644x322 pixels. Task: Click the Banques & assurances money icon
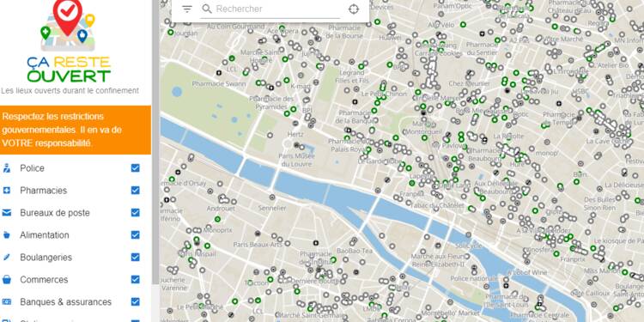pyautogui.click(x=7, y=302)
